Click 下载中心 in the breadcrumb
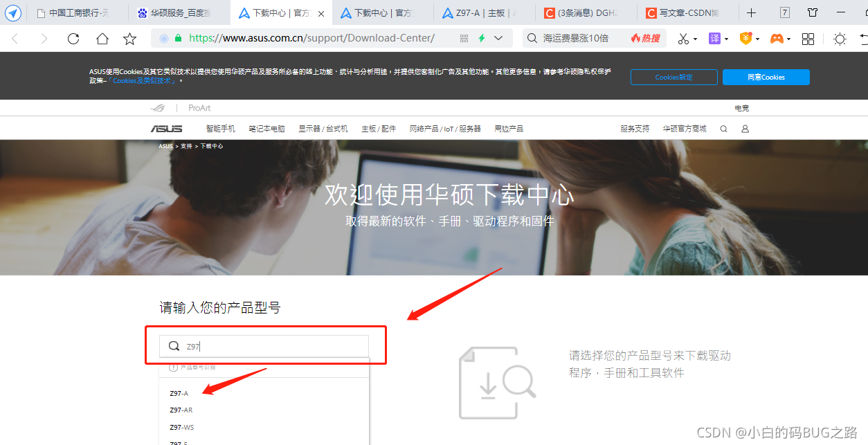The height and width of the screenshot is (445, 868). click(x=212, y=146)
